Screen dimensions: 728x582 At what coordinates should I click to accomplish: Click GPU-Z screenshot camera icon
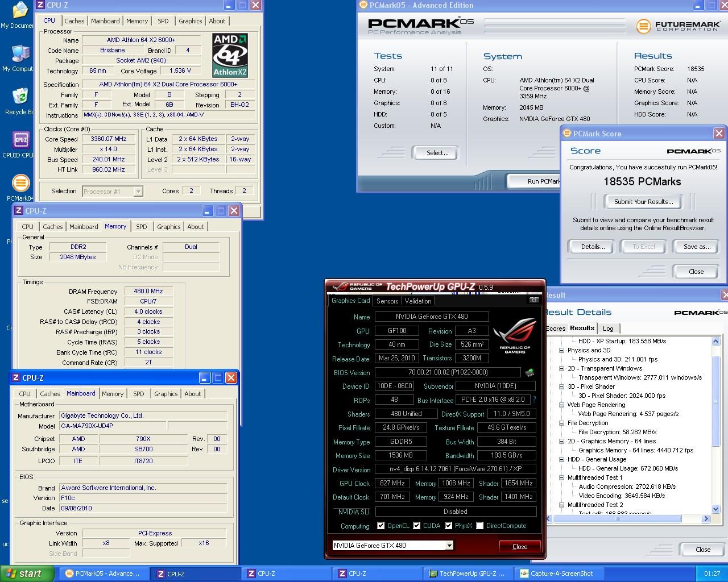coord(533,300)
